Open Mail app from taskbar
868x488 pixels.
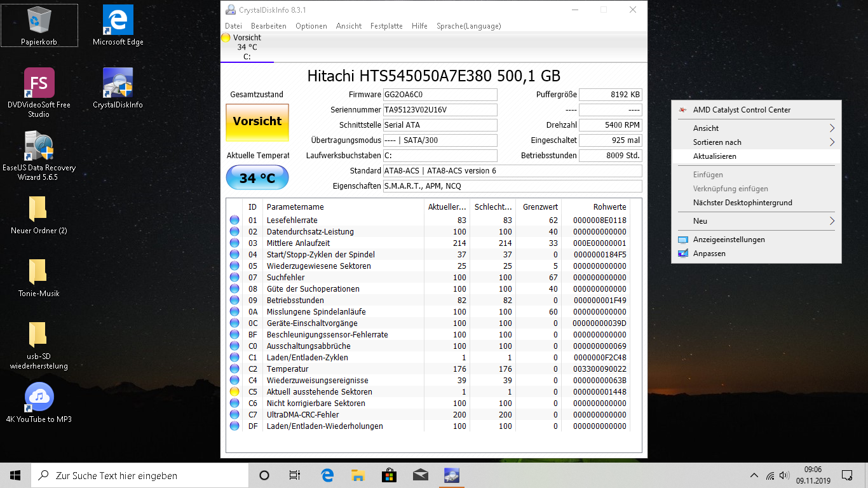point(420,475)
